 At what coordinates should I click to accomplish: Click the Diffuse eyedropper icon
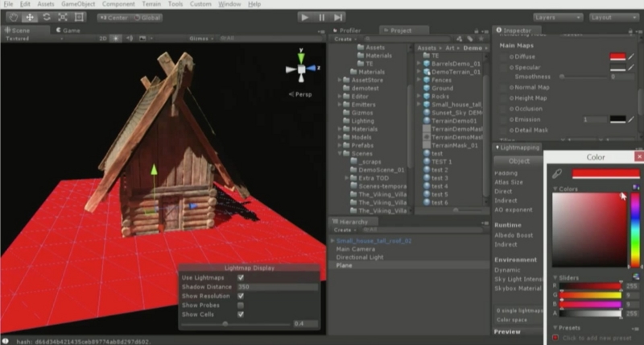pos(631,56)
